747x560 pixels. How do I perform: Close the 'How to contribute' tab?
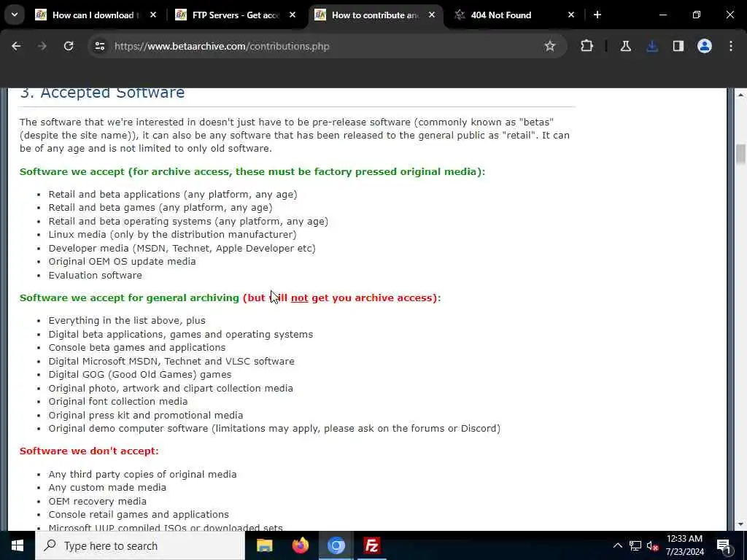point(432,15)
